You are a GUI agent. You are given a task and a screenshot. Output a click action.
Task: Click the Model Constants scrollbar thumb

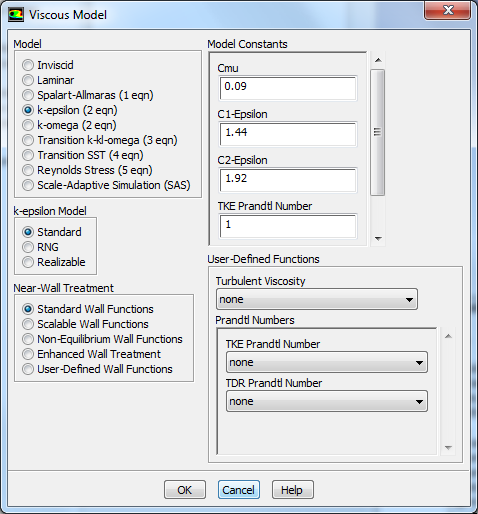point(378,132)
